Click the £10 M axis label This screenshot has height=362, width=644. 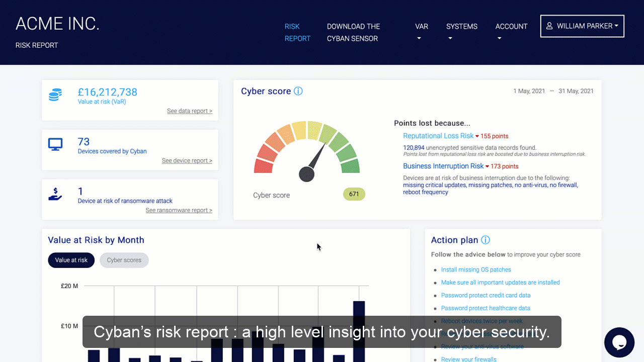coord(69,326)
